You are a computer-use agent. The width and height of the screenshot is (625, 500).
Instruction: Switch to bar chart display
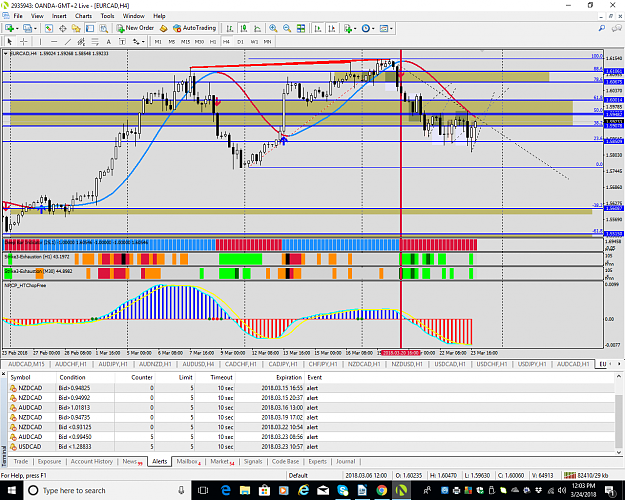click(x=230, y=28)
